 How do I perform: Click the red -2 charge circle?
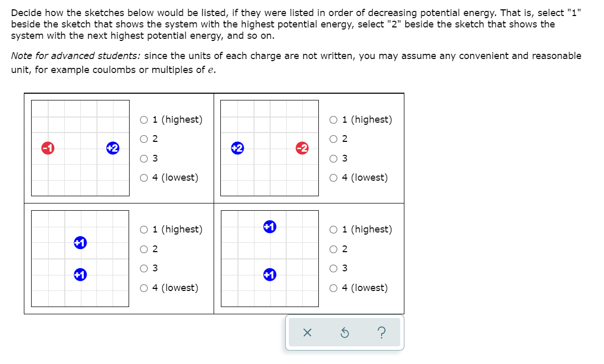pyautogui.click(x=302, y=147)
